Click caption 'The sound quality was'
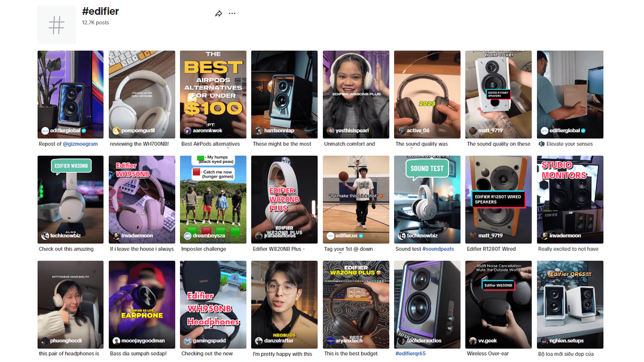 click(x=421, y=144)
